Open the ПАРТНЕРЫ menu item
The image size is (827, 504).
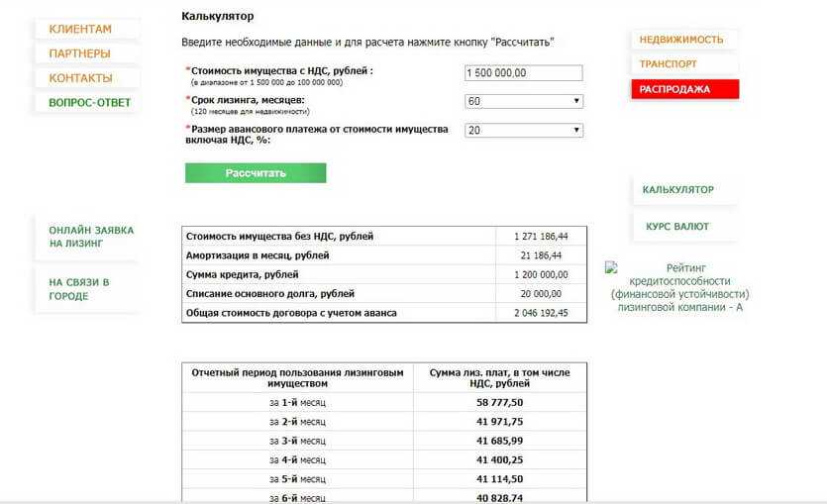click(79, 53)
